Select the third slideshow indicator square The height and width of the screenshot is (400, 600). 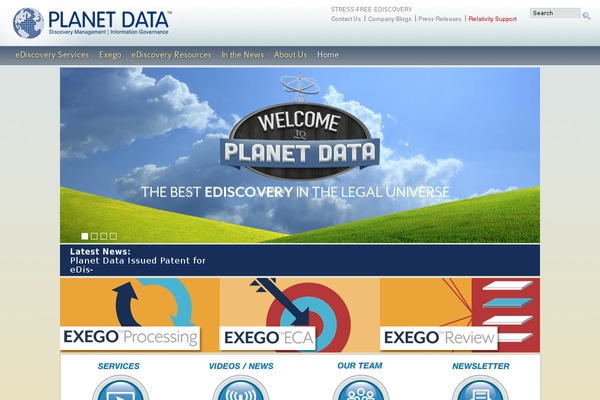[x=104, y=236]
